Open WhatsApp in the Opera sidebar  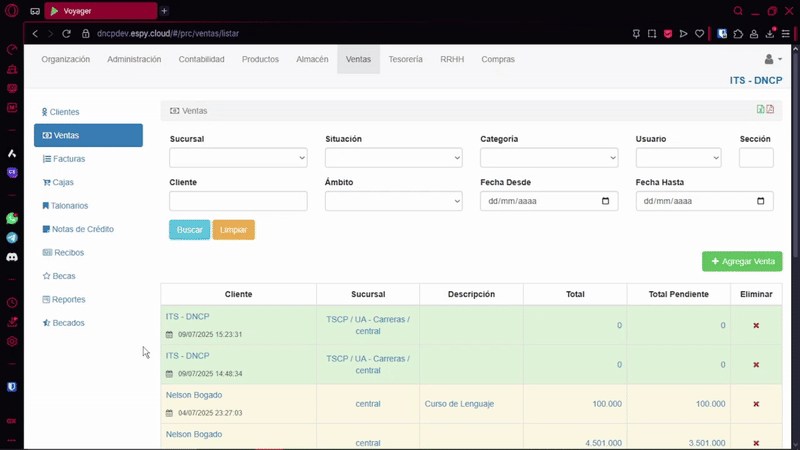(x=12, y=218)
